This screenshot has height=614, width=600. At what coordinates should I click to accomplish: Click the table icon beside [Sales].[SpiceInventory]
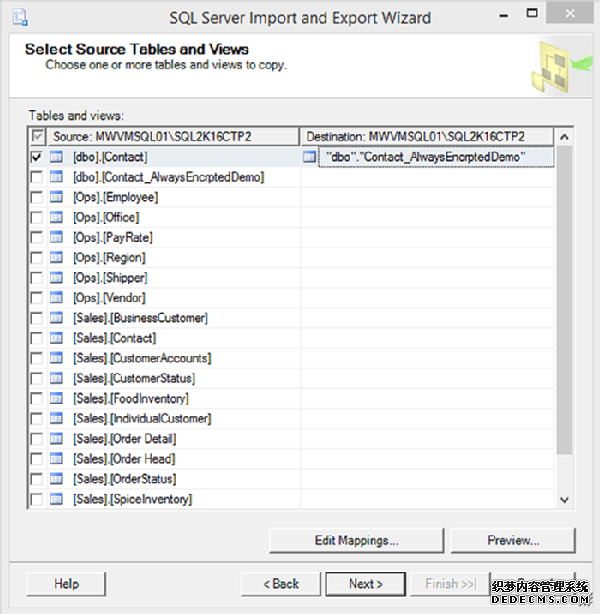56,499
